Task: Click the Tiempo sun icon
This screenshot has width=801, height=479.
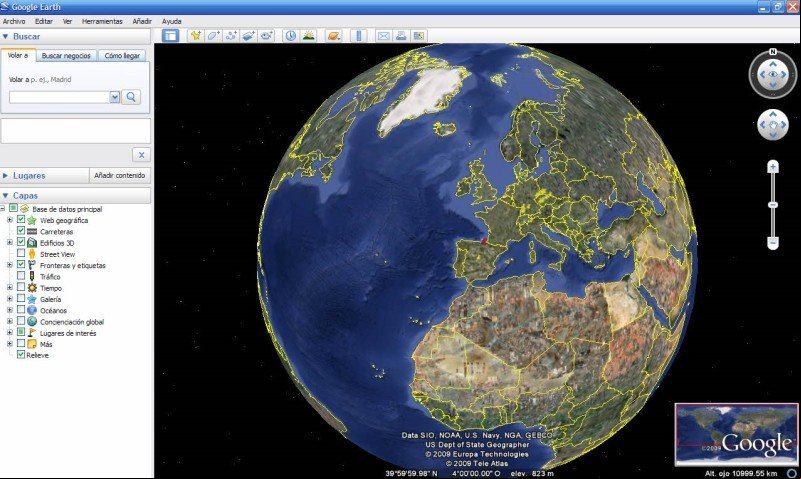Action: point(32,288)
